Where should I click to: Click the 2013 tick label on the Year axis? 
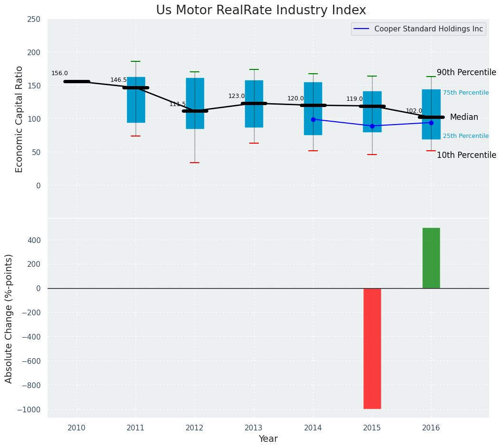tap(254, 428)
